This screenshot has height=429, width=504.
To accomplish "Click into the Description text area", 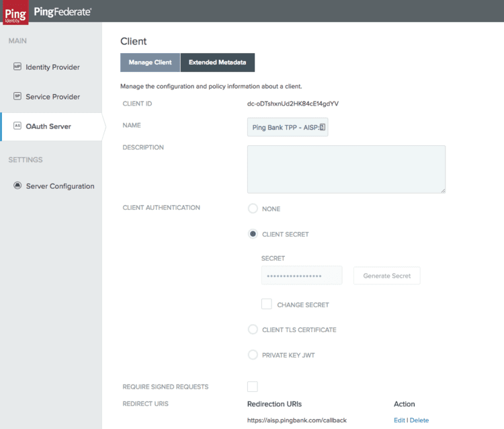I will coord(346,169).
